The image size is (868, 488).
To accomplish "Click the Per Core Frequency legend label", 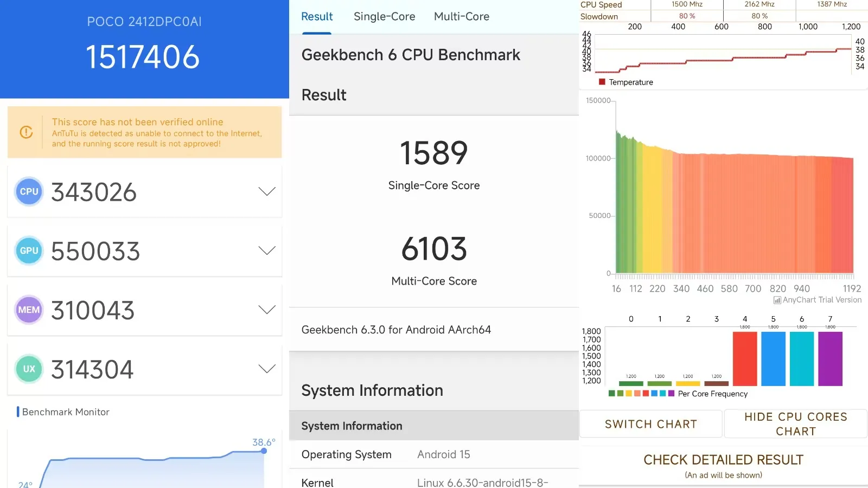I will coord(713,394).
